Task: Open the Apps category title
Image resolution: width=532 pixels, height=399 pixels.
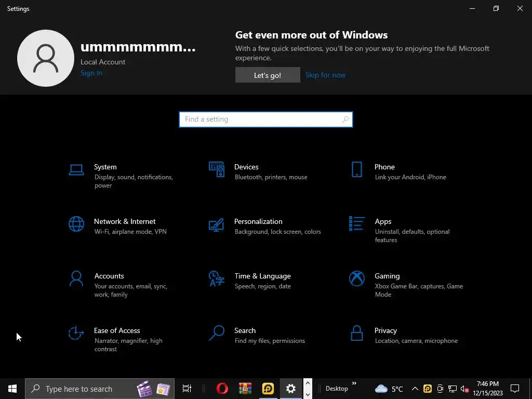Action: (x=383, y=221)
